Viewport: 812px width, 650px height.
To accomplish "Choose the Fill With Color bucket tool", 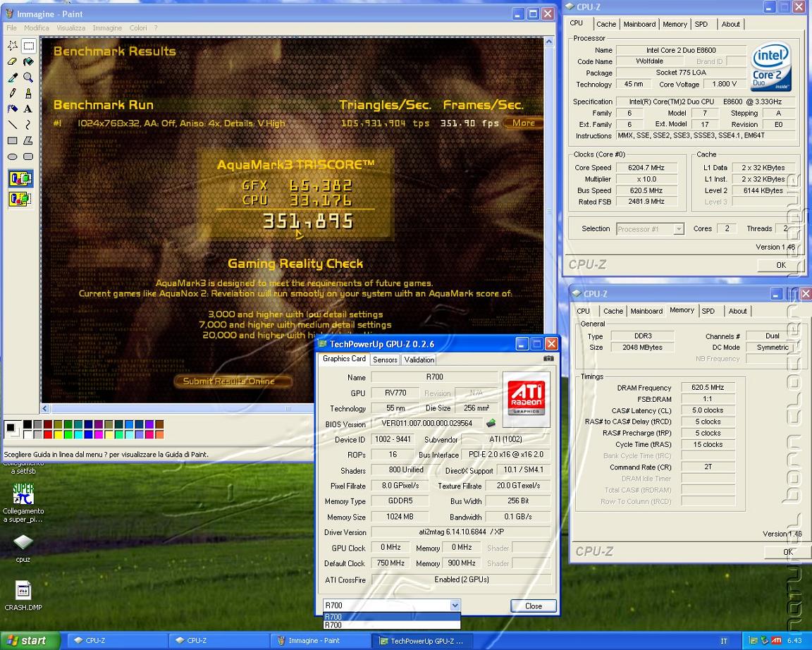I will [x=28, y=61].
